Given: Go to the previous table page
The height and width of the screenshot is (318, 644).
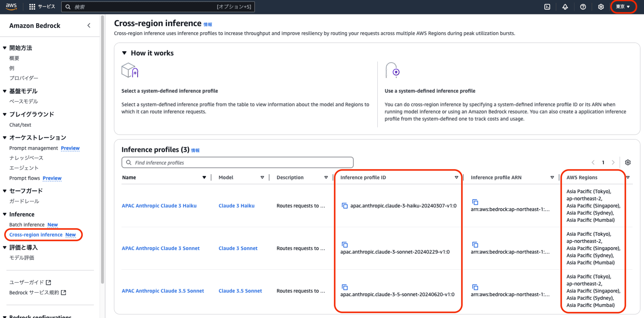Looking at the screenshot, I should click(593, 162).
